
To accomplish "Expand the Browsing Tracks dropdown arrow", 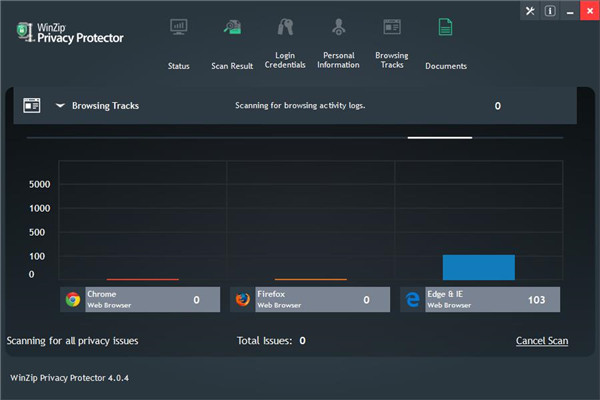I will coord(60,105).
